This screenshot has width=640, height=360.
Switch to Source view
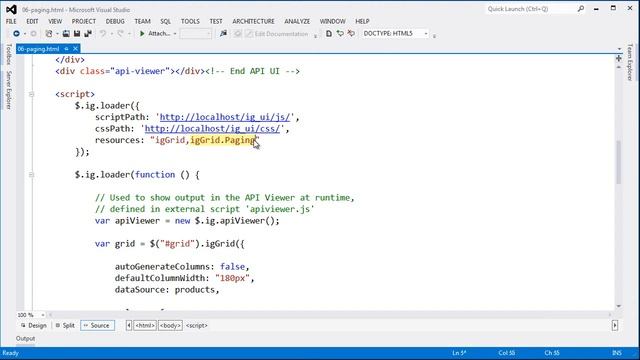click(x=97, y=325)
